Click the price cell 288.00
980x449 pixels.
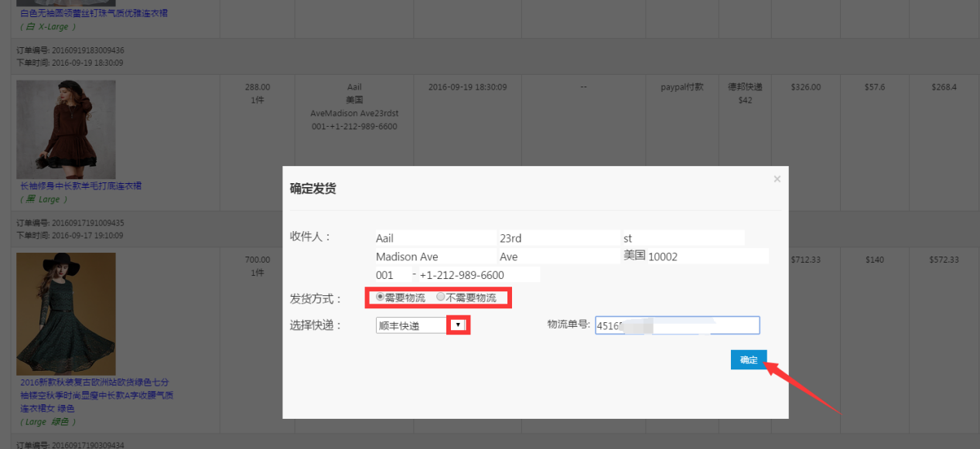(x=258, y=87)
